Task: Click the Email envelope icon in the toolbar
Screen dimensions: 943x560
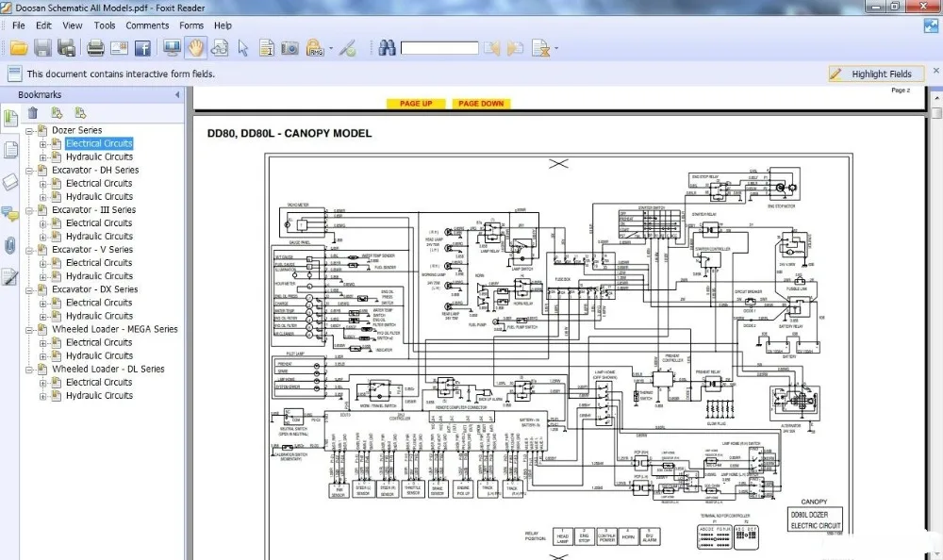Action: [119, 48]
